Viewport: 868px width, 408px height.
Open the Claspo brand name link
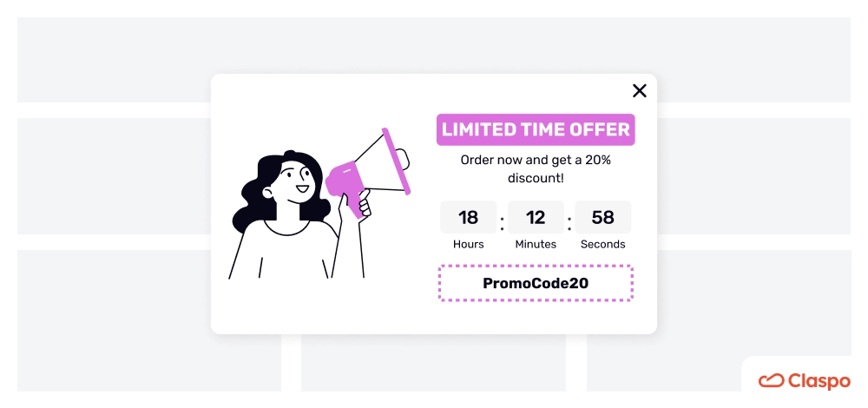coord(819,381)
